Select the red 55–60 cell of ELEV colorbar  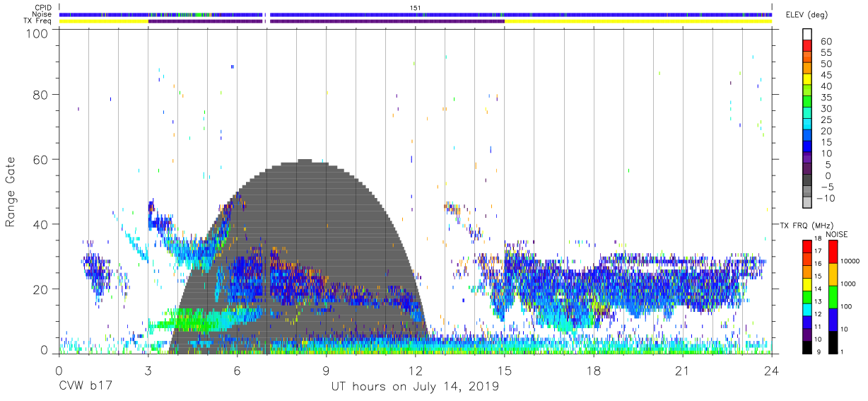click(x=808, y=45)
